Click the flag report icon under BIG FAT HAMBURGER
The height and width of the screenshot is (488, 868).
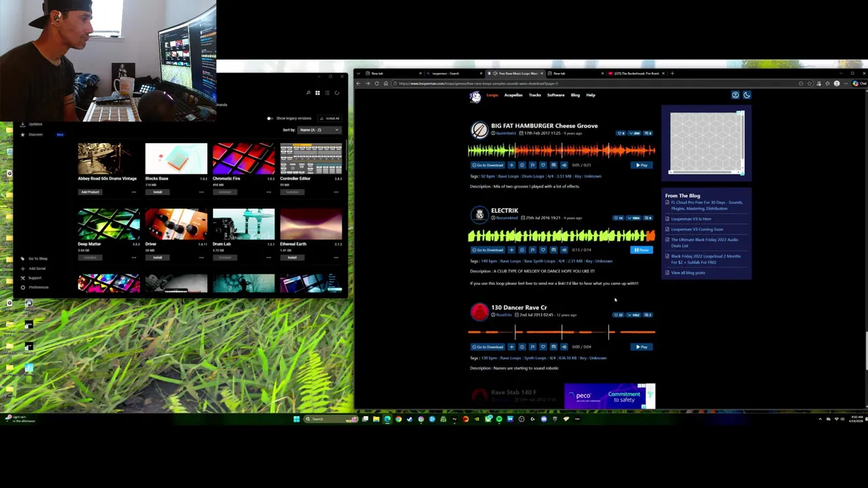532,165
